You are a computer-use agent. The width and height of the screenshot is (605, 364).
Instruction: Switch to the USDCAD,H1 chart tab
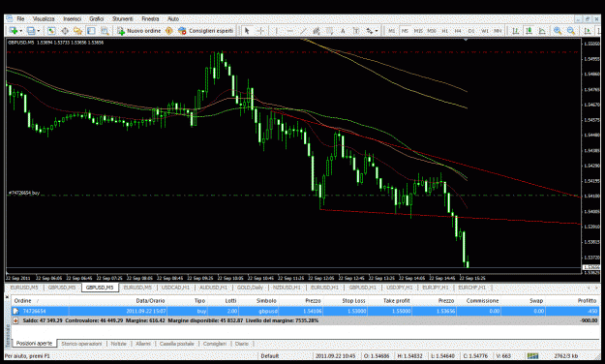click(175, 288)
